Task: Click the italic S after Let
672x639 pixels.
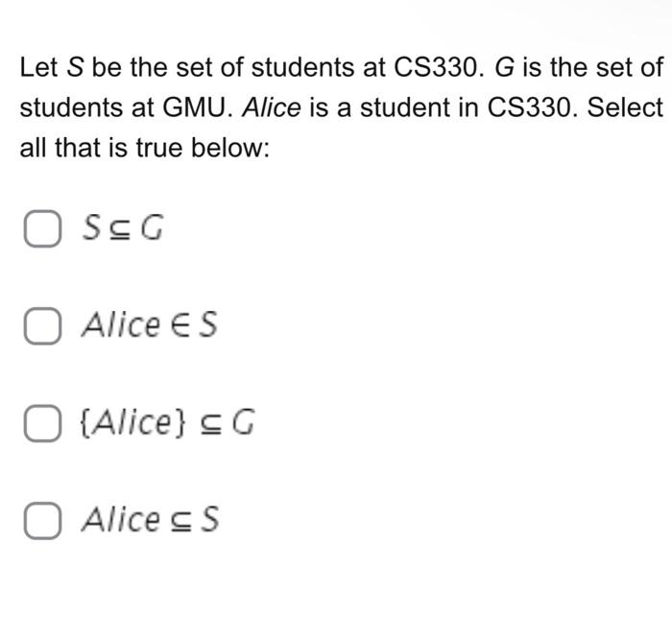Action: [x=75, y=67]
